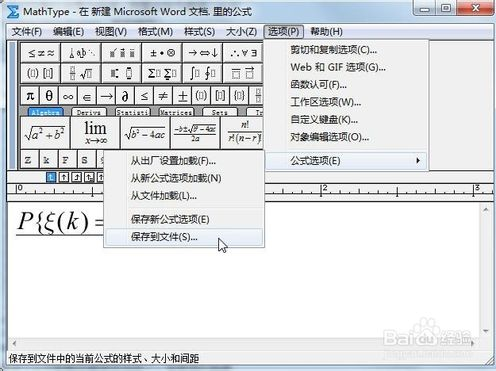Click 剪切和复制选项(C)... entry
This screenshot has height=371, width=496.
(334, 50)
